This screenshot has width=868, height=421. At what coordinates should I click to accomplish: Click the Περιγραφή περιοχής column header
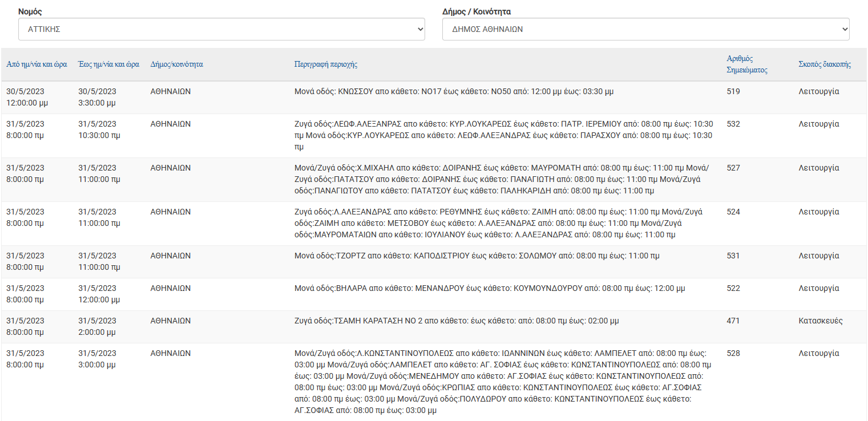[x=325, y=64]
